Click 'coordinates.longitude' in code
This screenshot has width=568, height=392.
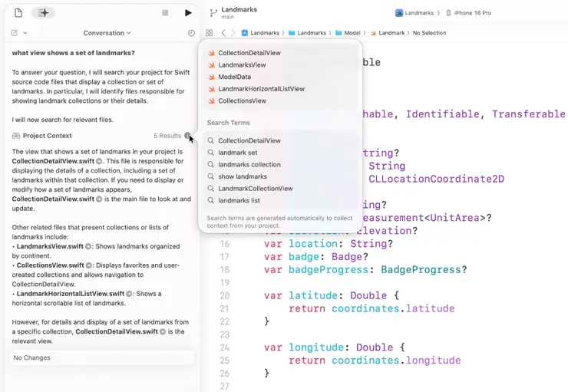(396, 361)
